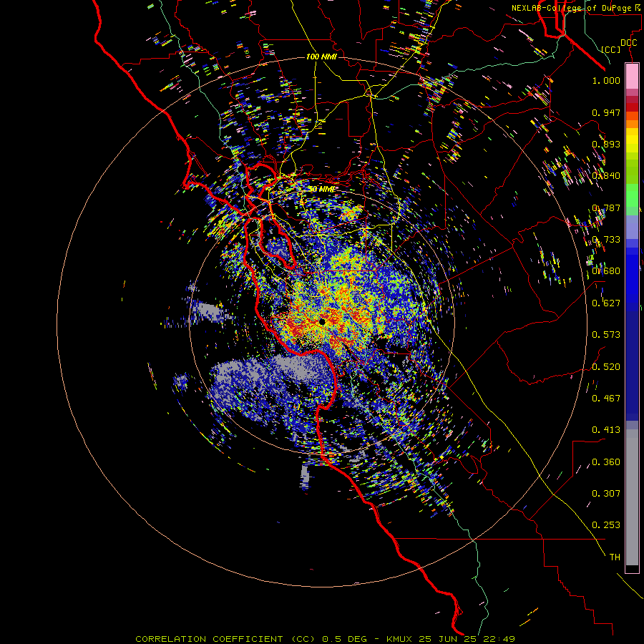
Task: Click the 0.733 scale value
Action: pyautogui.click(x=606, y=240)
